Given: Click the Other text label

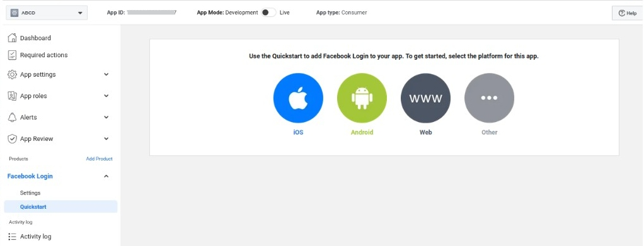Looking at the screenshot, I should click(x=489, y=132).
